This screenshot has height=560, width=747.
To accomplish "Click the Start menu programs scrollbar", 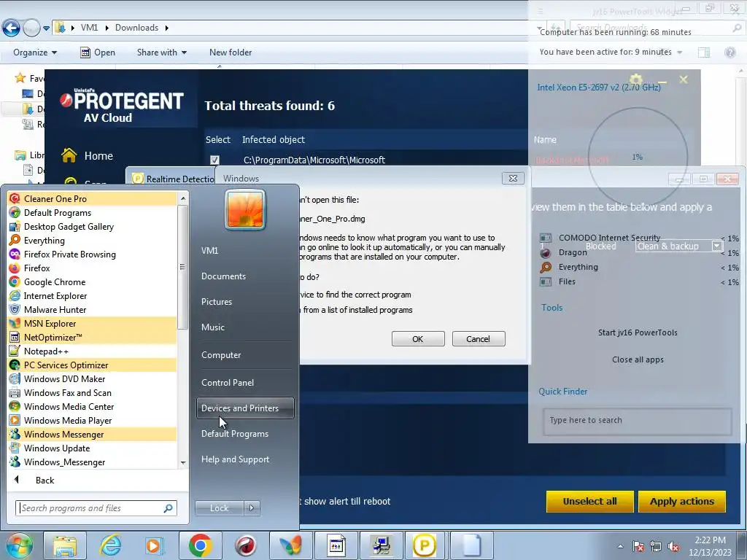I will pos(182,267).
